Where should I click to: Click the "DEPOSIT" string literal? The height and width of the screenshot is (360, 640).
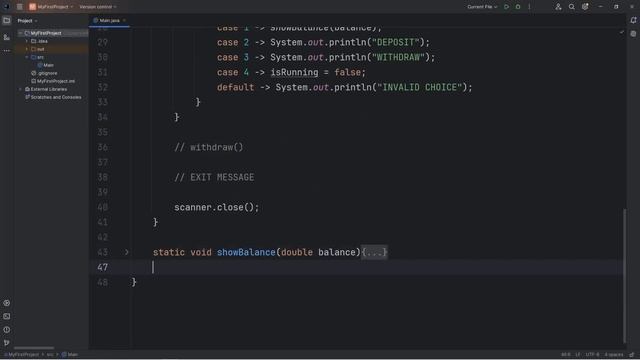pos(396,42)
